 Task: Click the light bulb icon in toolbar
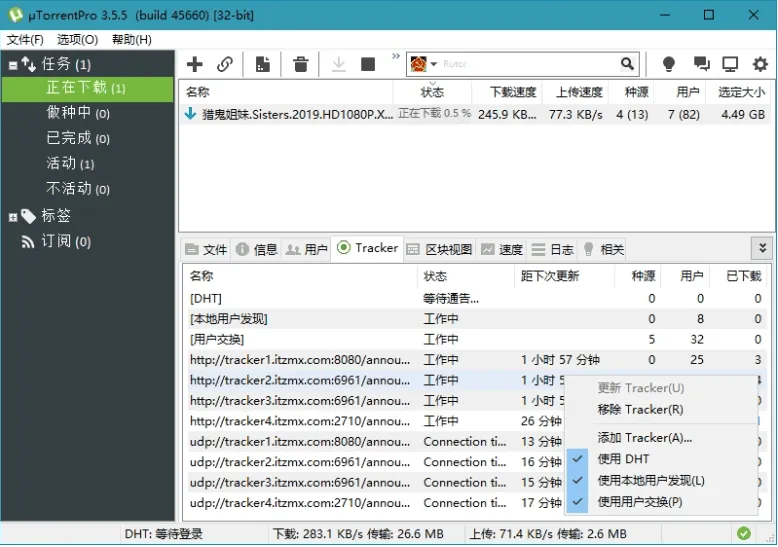point(669,65)
